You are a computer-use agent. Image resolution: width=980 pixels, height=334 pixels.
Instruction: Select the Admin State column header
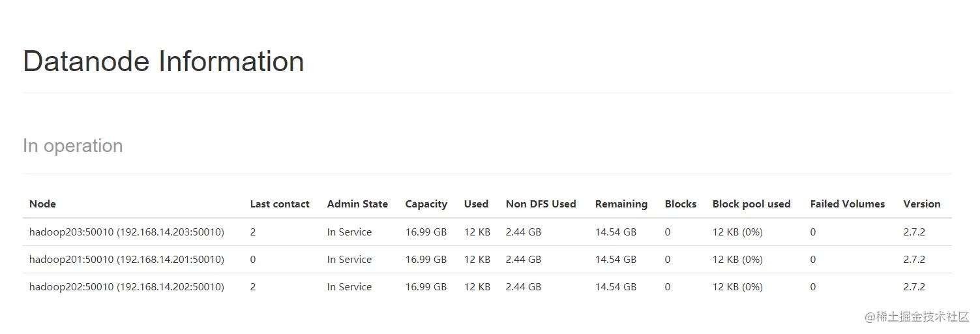point(357,204)
